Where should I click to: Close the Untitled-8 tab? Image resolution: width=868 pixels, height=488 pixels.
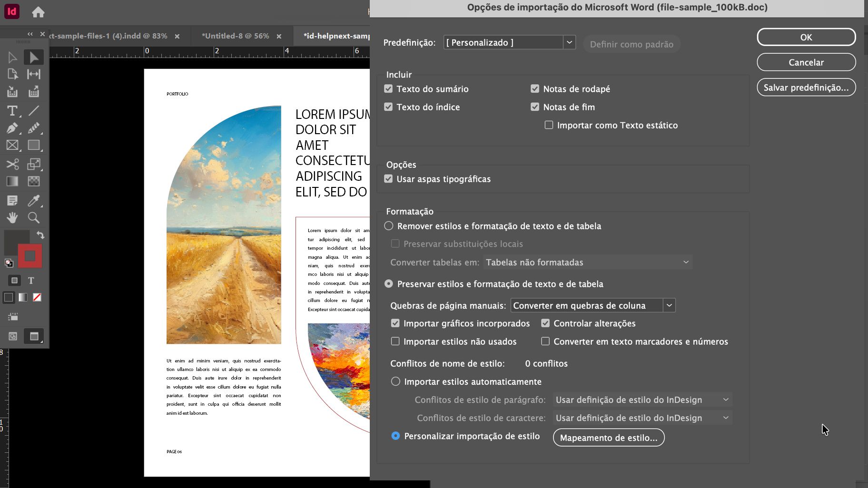tap(279, 36)
